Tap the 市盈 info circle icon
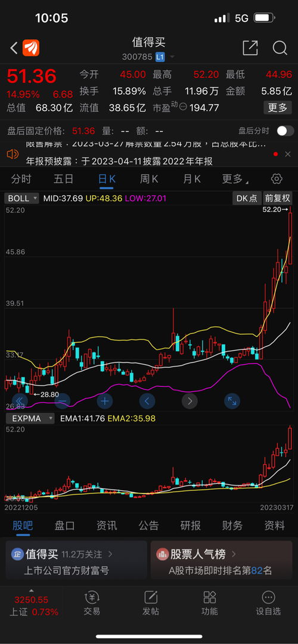Viewport: 298px width, 644px height. pyautogui.click(x=183, y=108)
